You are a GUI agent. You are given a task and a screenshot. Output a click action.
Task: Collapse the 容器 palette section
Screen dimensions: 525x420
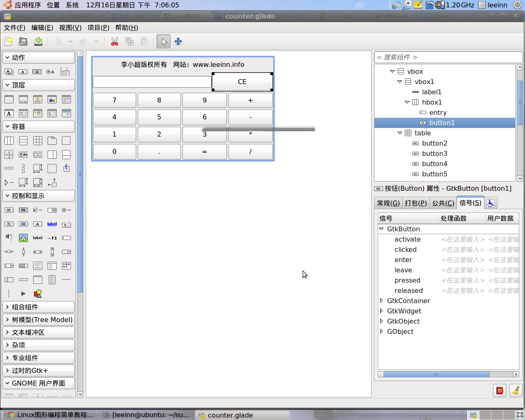39,126
